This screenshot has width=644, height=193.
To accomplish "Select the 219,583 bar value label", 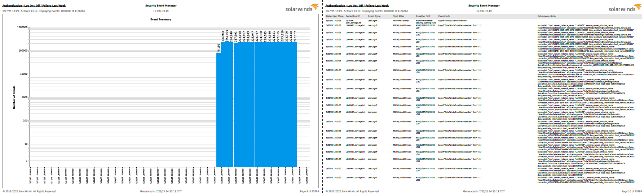I will [x=265, y=36].
